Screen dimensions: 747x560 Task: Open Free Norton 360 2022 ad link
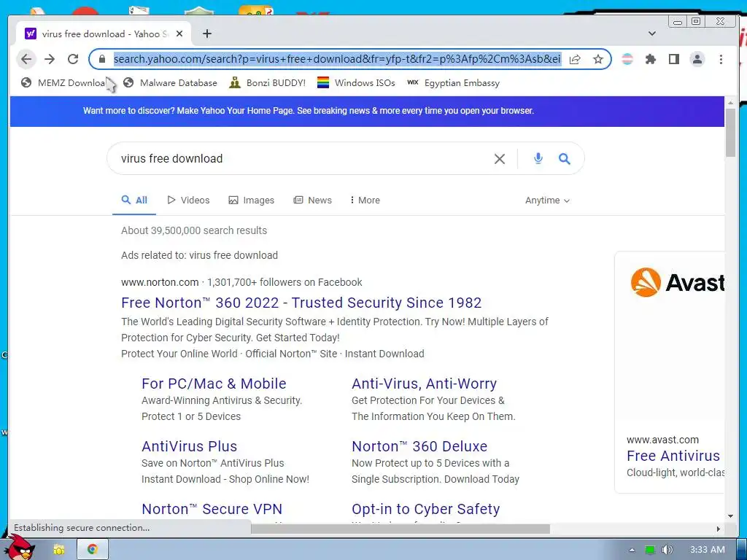[x=301, y=303]
